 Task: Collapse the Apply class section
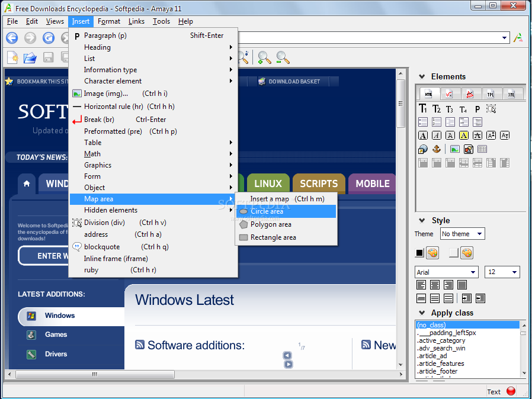point(422,313)
